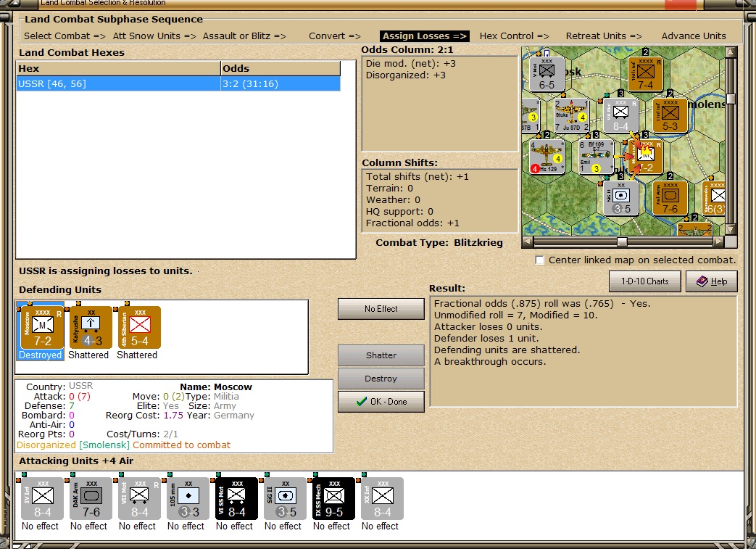Click the Soviet 5-3 infantry counter on map
Viewport: 756px width, 549px height.
[x=670, y=115]
